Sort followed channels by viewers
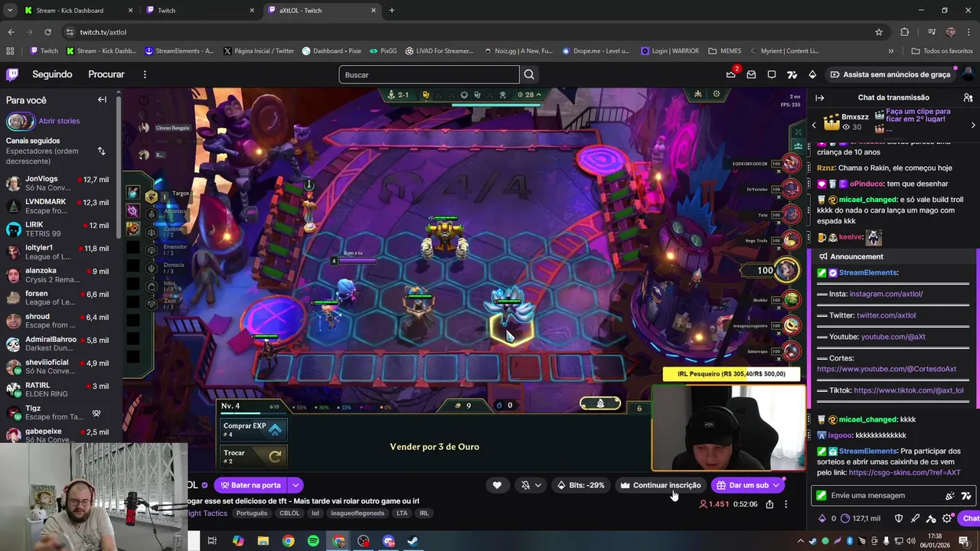Screen dimensions: 980x551 [101, 151]
